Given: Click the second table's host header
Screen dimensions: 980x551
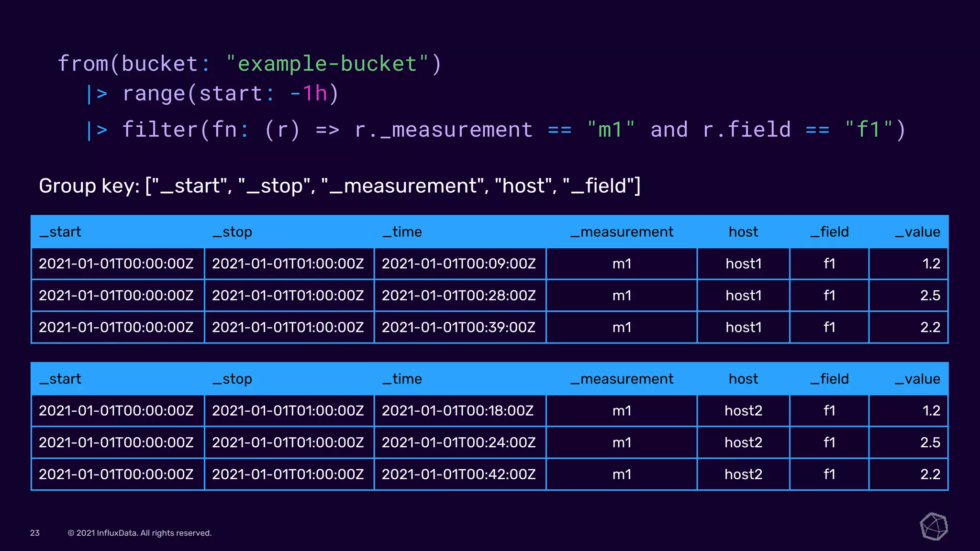Looking at the screenshot, I should coord(743,379).
